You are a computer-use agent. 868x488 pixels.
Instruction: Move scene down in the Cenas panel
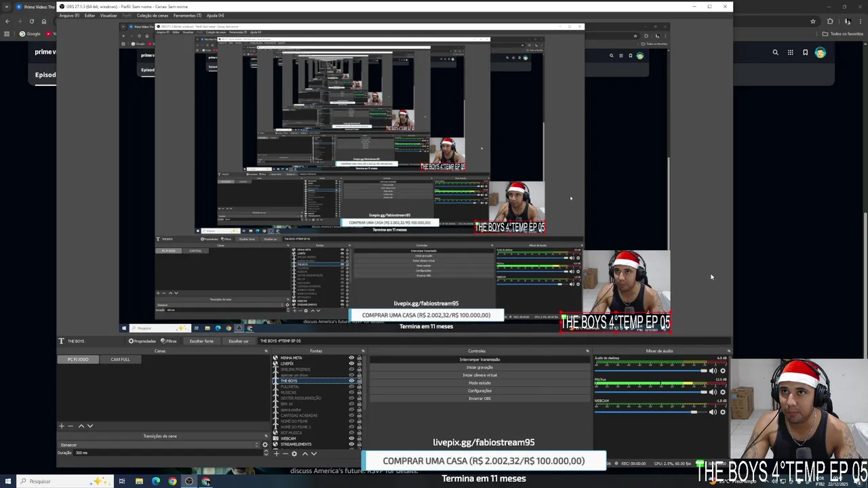(90, 426)
